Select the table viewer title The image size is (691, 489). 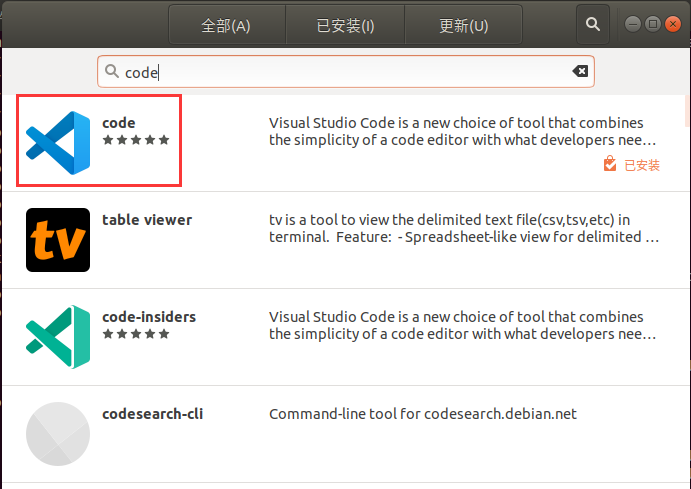point(147,220)
